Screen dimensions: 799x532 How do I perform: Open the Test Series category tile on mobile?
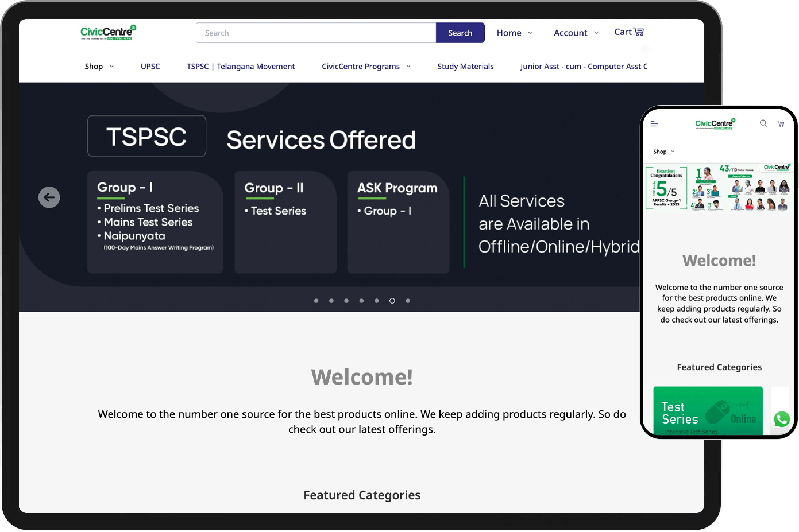pyautogui.click(x=708, y=411)
